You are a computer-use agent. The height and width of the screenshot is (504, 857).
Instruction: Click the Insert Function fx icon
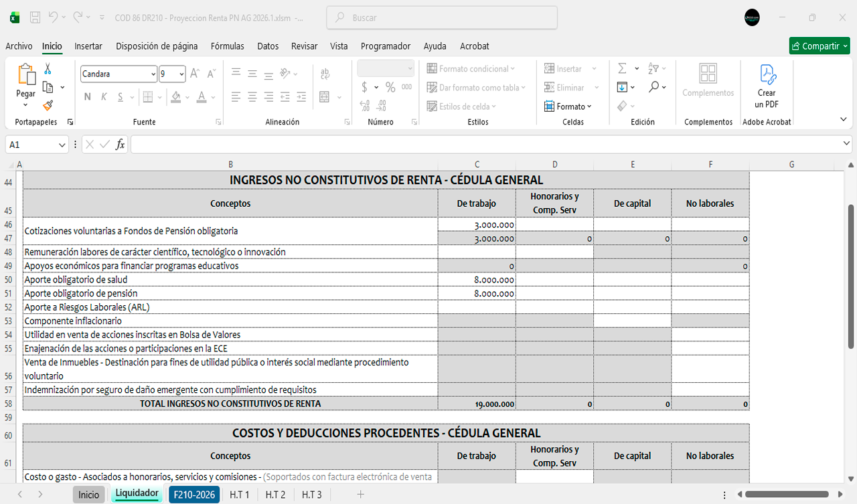tap(120, 145)
